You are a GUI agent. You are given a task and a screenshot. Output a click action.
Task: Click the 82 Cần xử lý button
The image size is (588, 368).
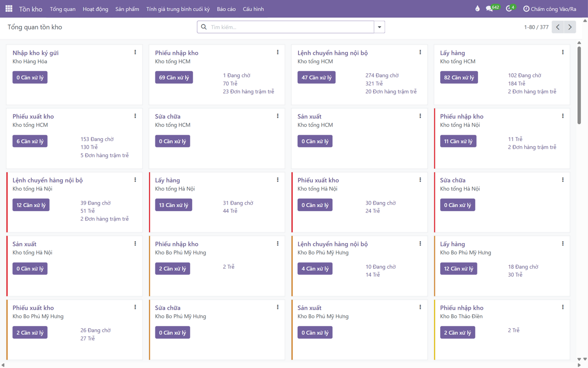point(459,77)
